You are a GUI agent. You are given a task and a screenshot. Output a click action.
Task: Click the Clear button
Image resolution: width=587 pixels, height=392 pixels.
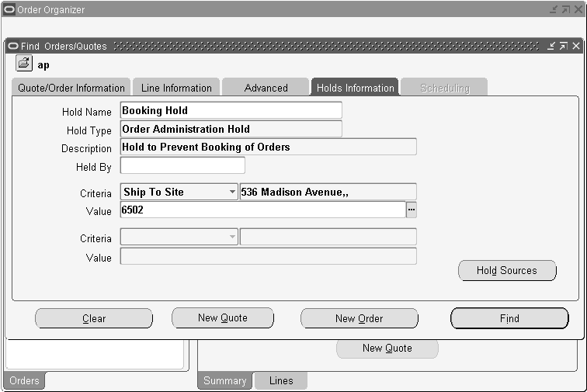(94, 318)
